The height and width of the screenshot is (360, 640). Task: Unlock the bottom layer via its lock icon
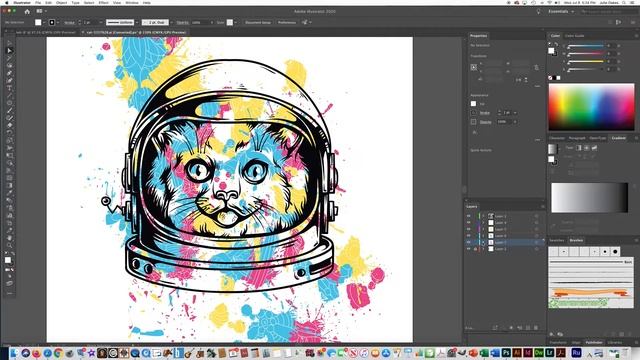point(475,249)
